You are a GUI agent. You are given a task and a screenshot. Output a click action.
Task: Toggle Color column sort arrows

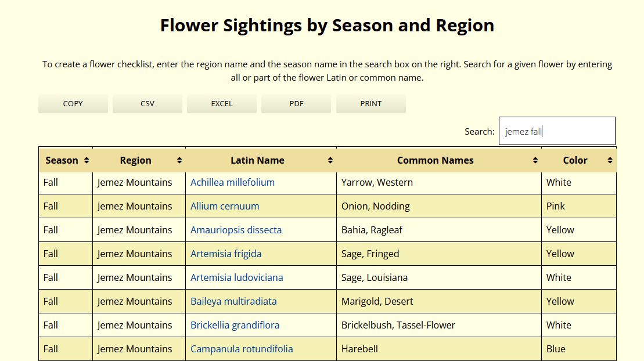click(610, 161)
